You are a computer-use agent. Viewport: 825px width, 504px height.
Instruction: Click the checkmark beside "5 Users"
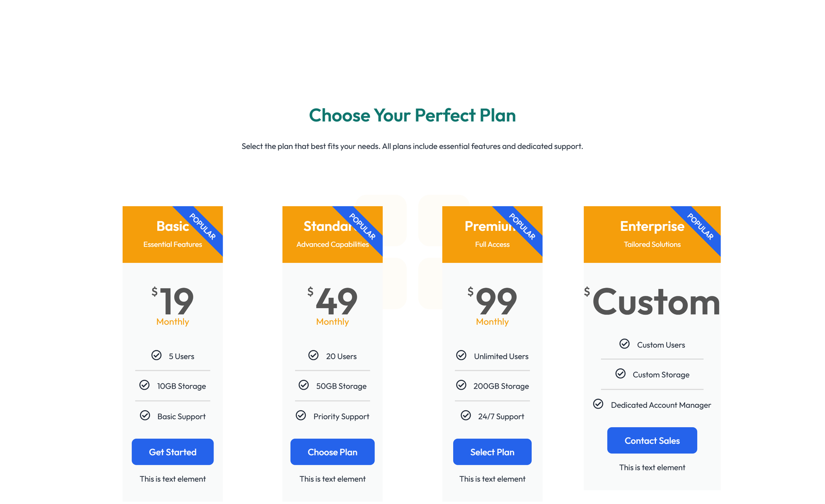156,356
